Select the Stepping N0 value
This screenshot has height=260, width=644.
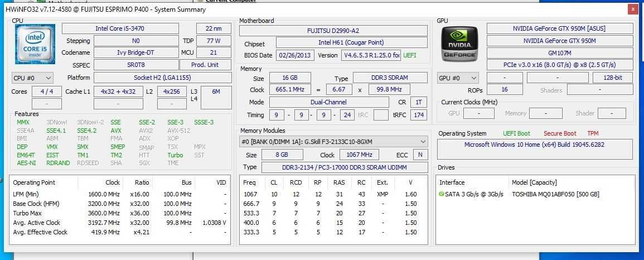(135, 41)
